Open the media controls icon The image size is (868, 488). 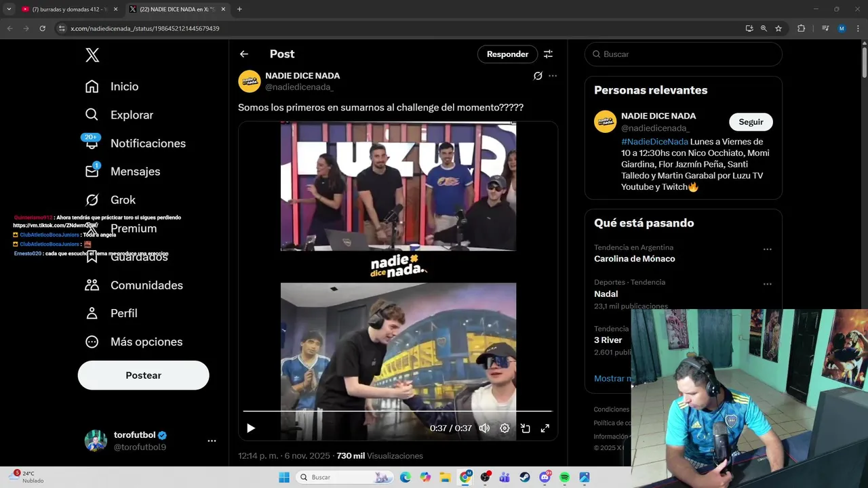825,28
